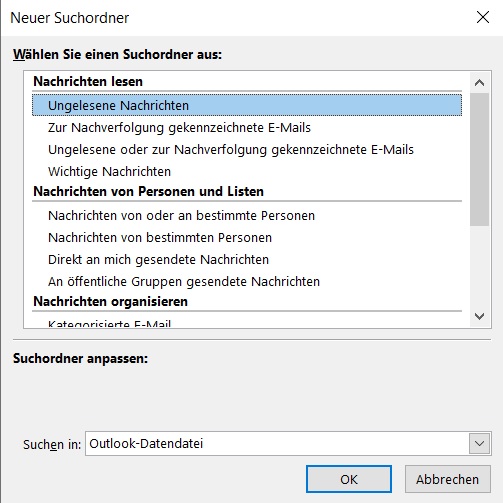Select partially visible Kategorisierte E-Mail item

coord(247,323)
